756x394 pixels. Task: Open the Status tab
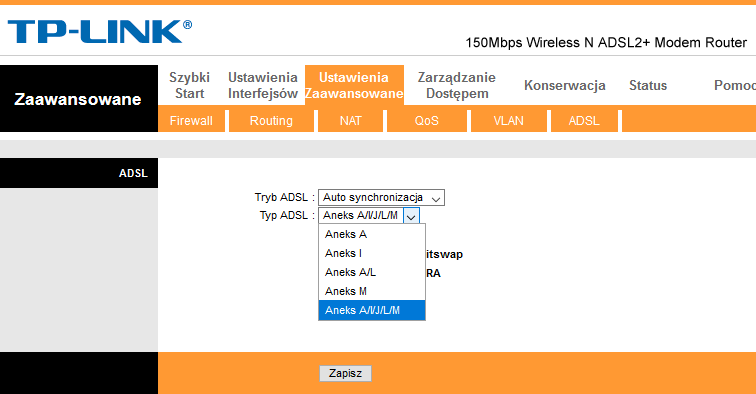[x=648, y=85]
